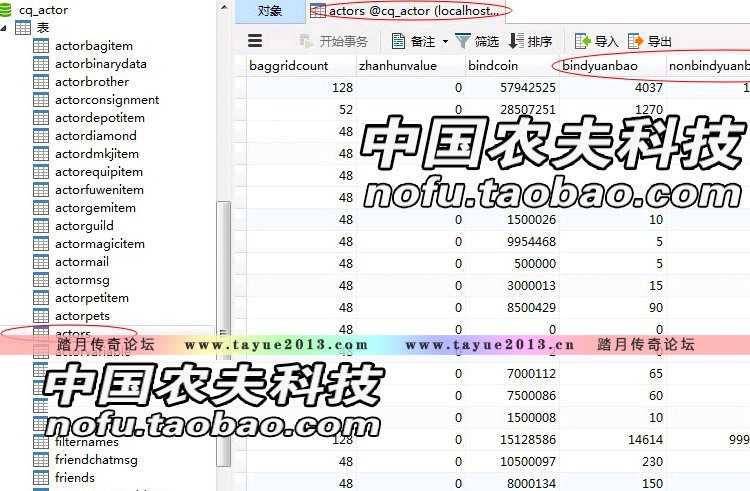Select table actordiamond
Viewport: 750px width, 491px height.
tap(96, 136)
